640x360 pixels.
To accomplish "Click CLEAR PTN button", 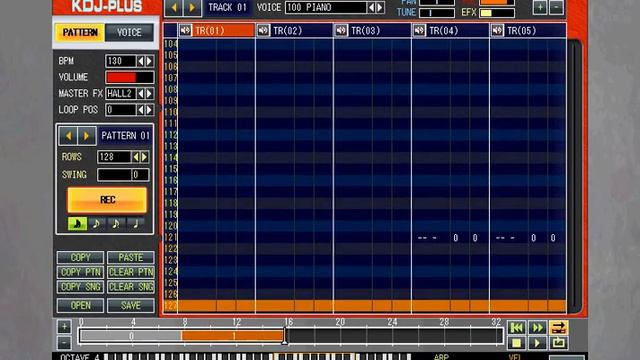I will click(131, 272).
